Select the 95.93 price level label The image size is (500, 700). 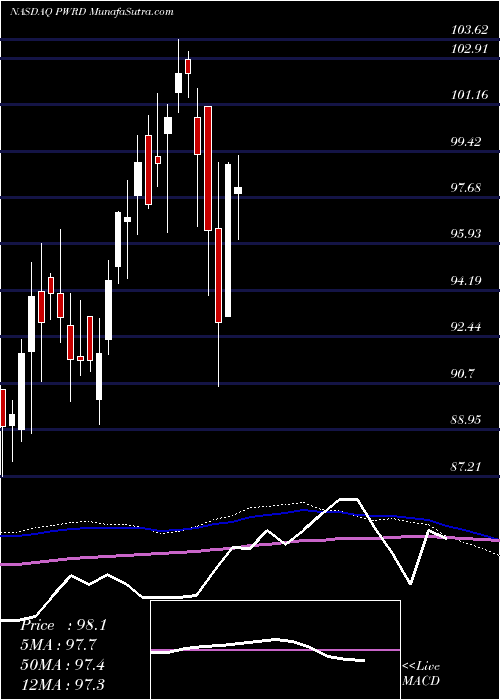point(466,234)
